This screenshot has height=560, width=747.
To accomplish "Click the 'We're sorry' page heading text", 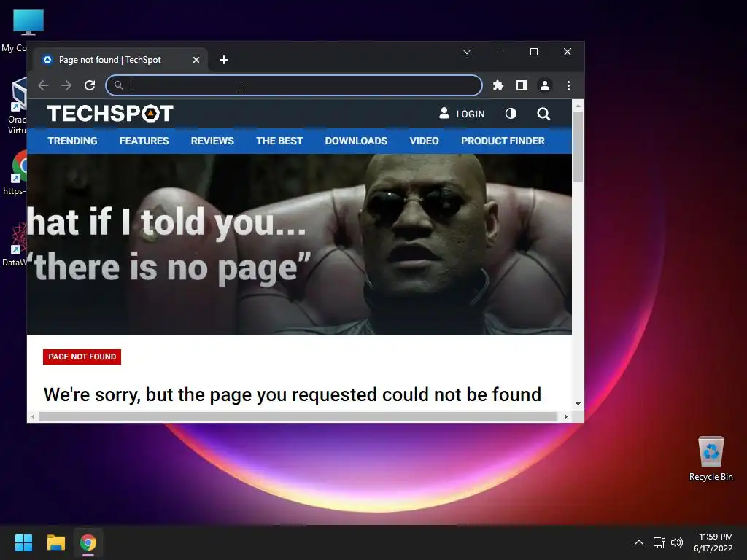I will click(293, 394).
